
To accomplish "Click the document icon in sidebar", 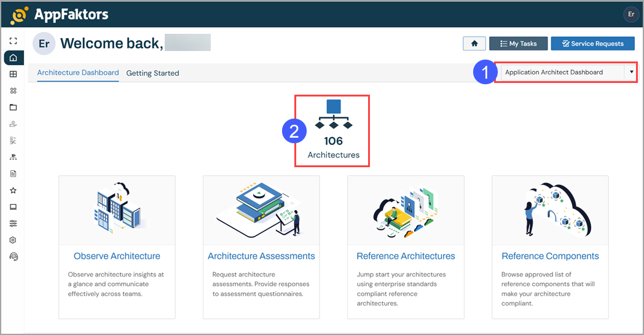I will click(14, 174).
